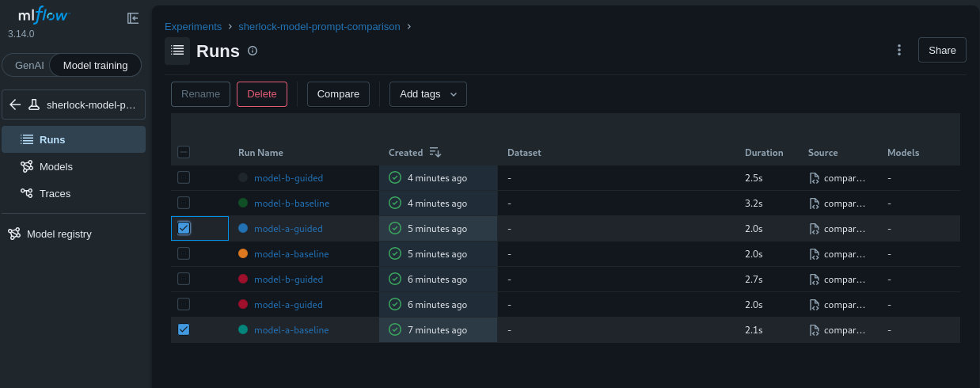Viewport: 980px width, 388px height.
Task: Click status icon of 2.5s model-b-guided run
Action: 395,177
